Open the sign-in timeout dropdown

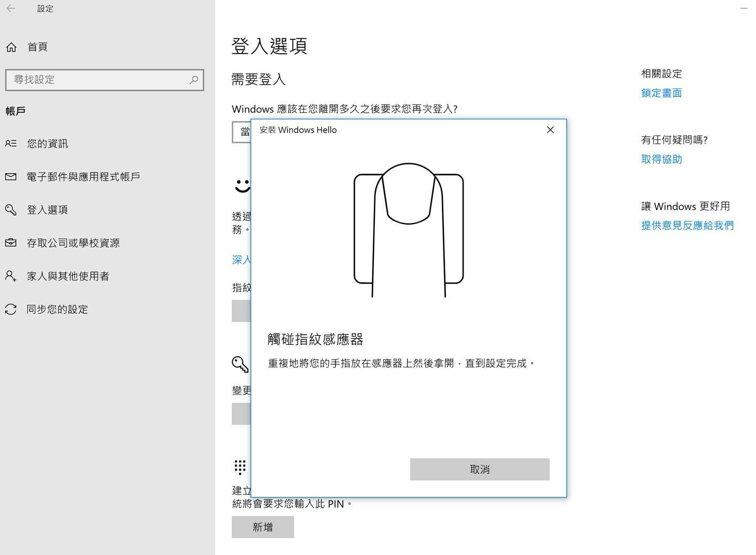(241, 132)
